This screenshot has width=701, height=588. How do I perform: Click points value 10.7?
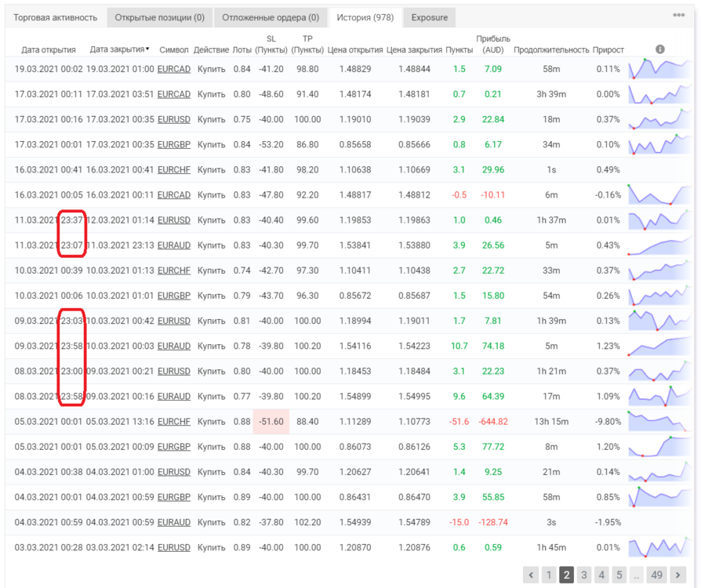[x=459, y=346]
